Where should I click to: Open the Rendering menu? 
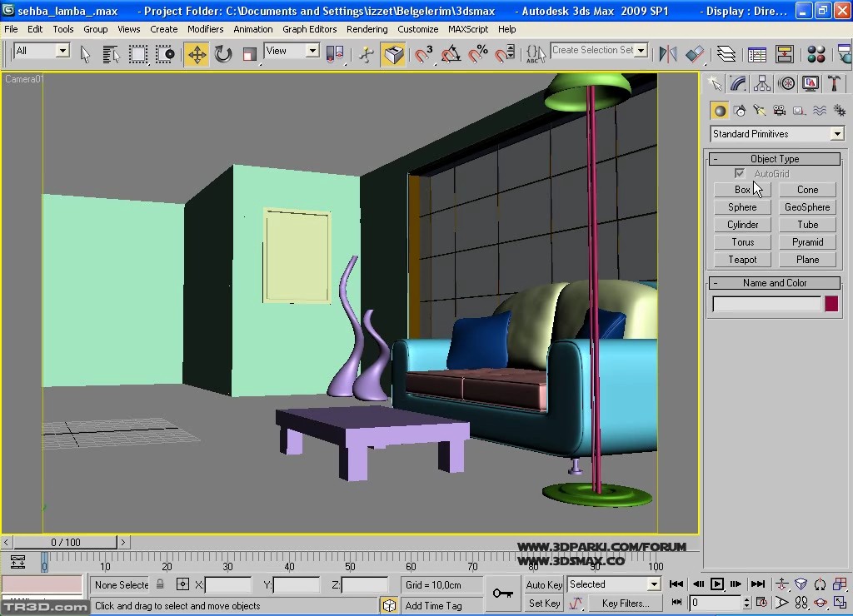(367, 29)
